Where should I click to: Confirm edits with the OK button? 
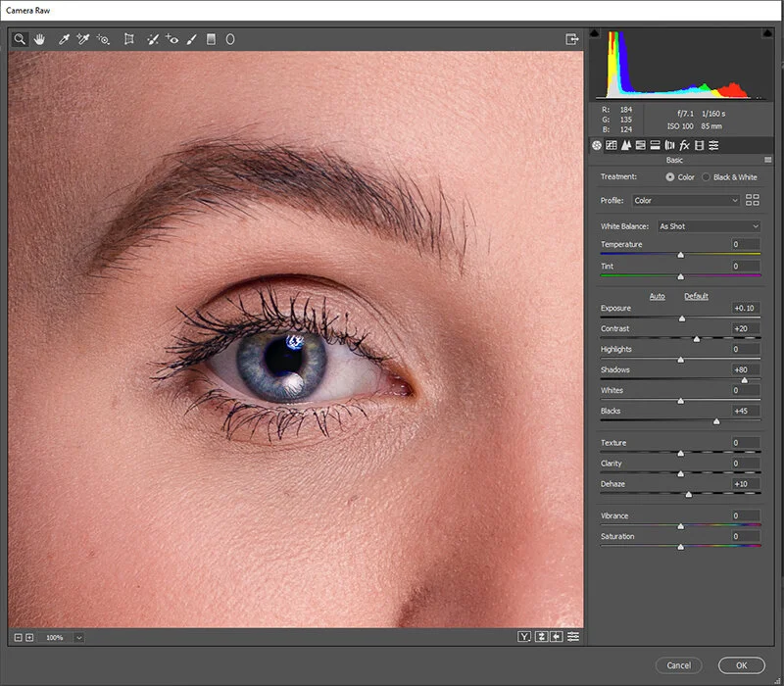tap(742, 663)
